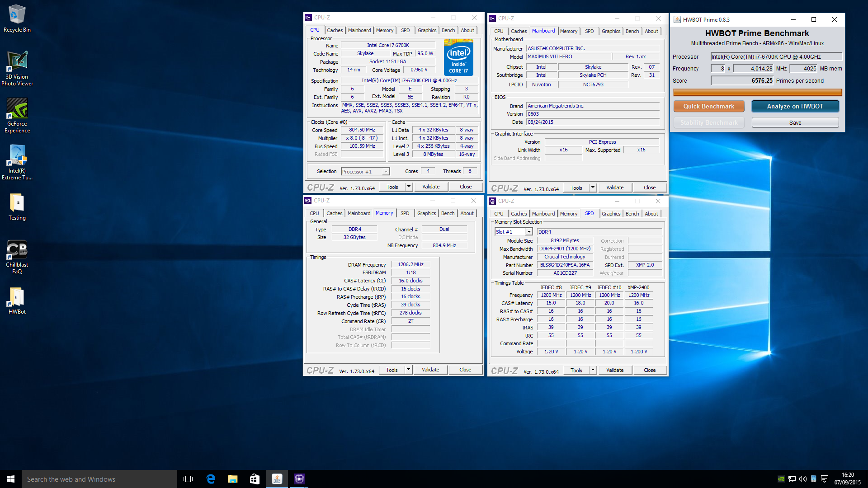Viewport: 868px width, 488px height.
Task: Click Save in HWBOT Prime
Action: click(795, 122)
